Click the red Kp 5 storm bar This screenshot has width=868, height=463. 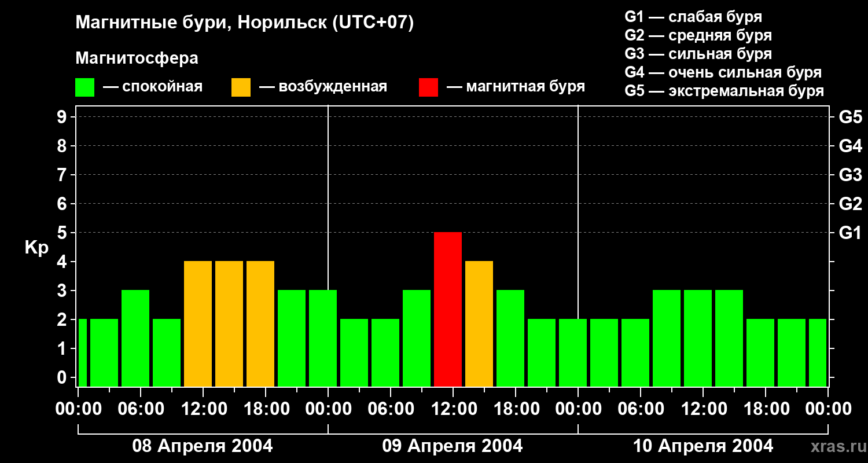click(x=448, y=309)
